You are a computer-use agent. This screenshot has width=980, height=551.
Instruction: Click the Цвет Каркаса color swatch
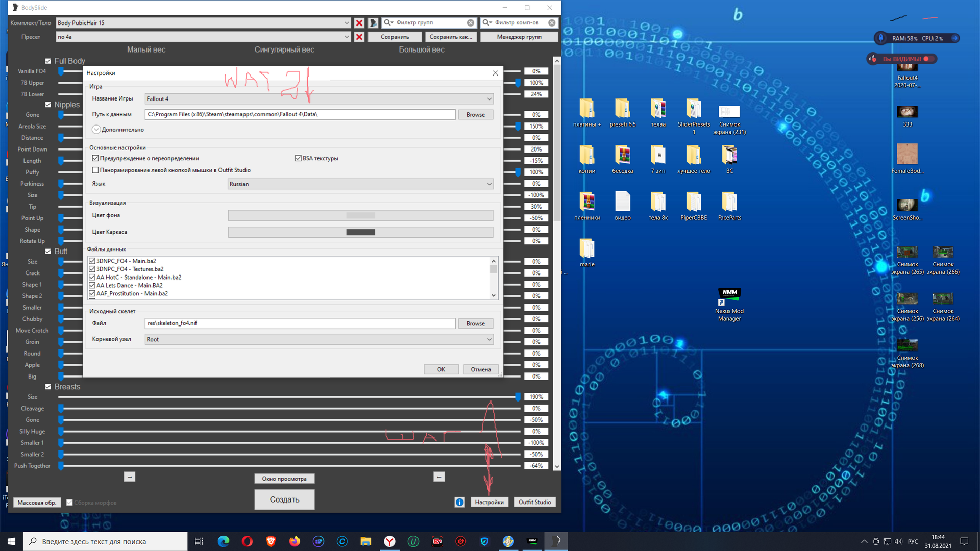coord(360,232)
